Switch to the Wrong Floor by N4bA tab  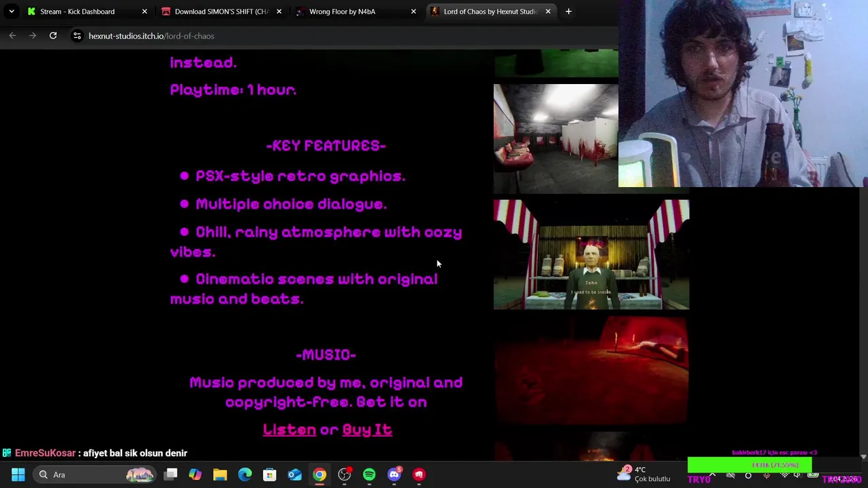342,12
